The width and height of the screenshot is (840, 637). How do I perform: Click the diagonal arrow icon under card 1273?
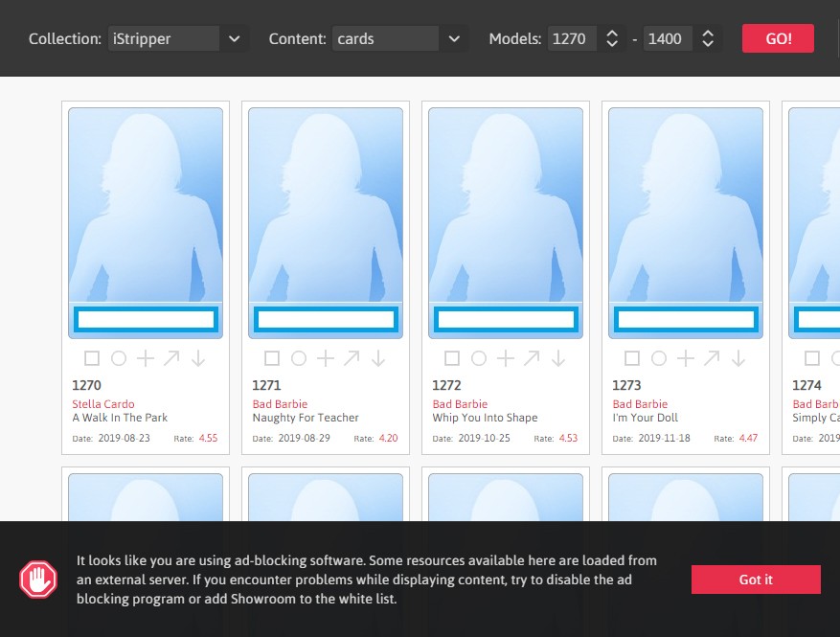point(712,358)
